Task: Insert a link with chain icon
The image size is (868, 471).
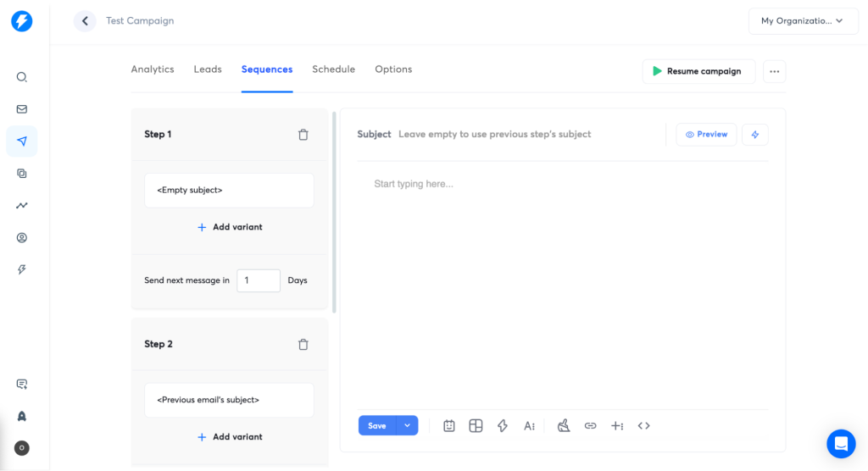Action: click(x=590, y=425)
